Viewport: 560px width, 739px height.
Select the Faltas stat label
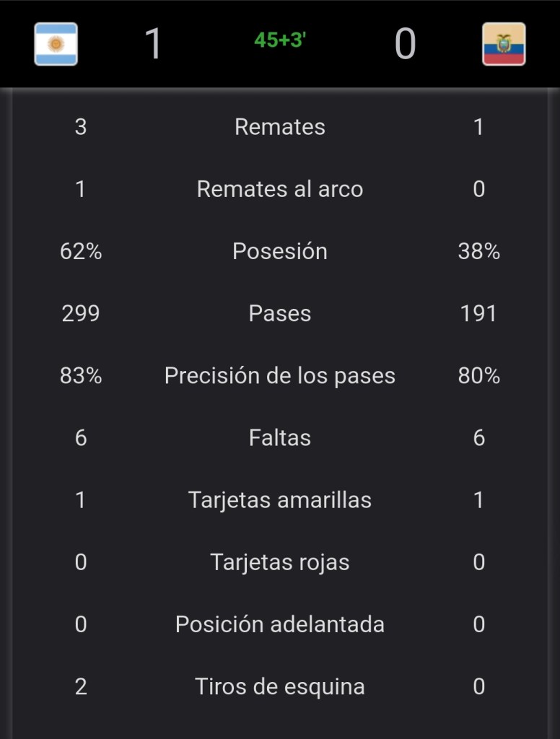tap(280, 437)
